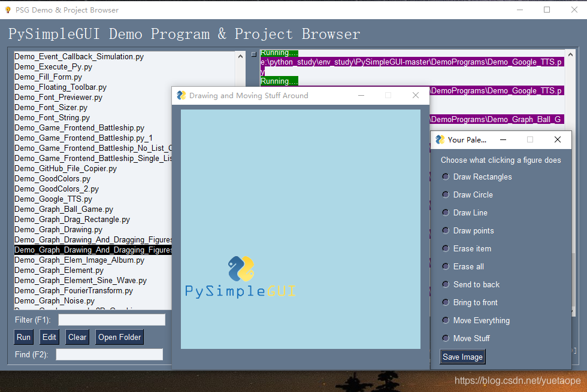Select the Draw Rectangles radio option
Screen dimensions: 587x392
tap(477, 177)
